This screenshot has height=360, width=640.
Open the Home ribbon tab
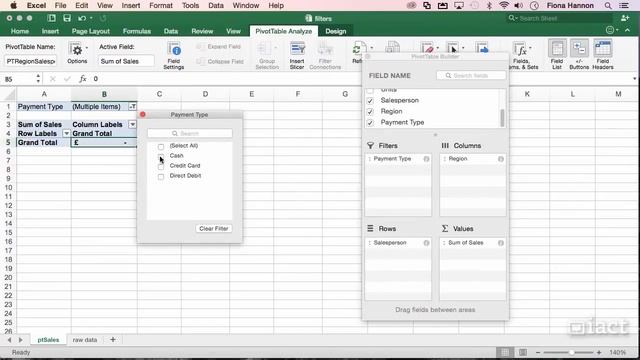[20, 31]
